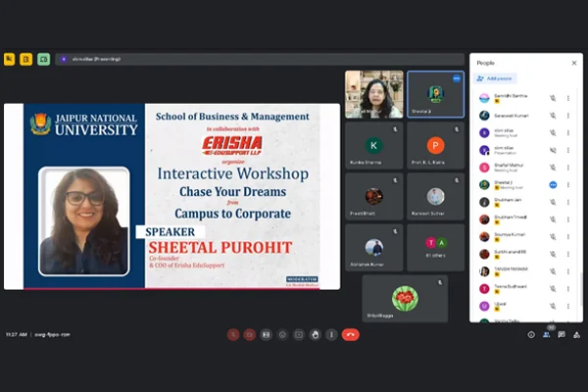
Task: Open the emoji reactions button
Action: pyautogui.click(x=282, y=334)
